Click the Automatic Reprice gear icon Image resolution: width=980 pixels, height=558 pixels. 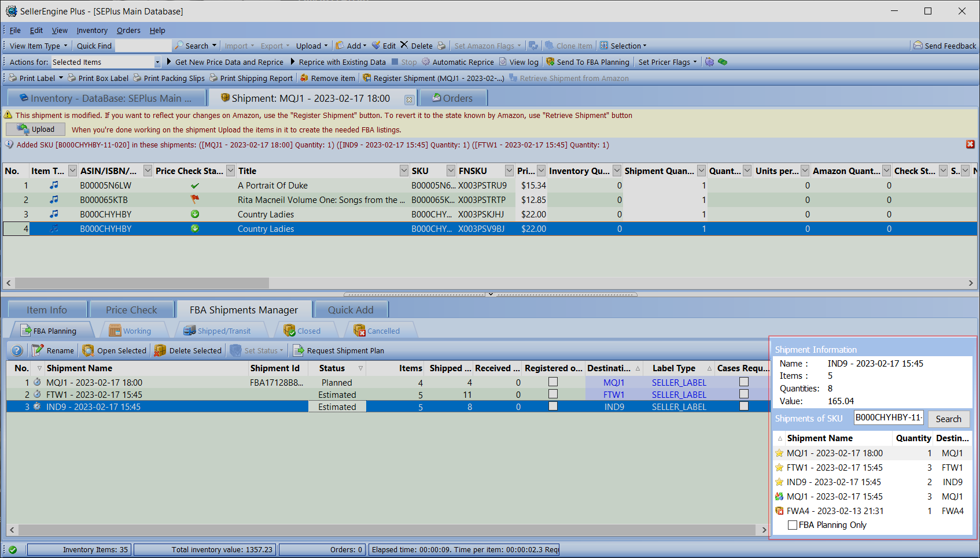[x=426, y=62]
